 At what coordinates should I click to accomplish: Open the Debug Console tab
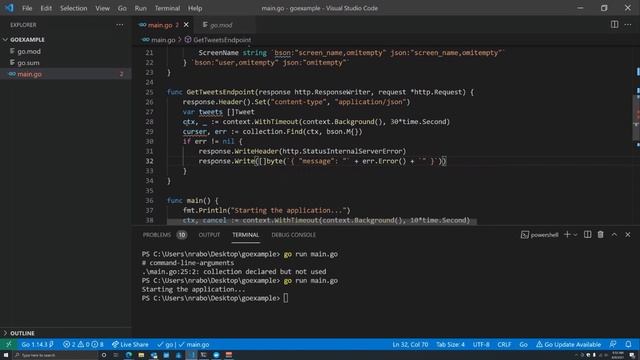pos(293,235)
